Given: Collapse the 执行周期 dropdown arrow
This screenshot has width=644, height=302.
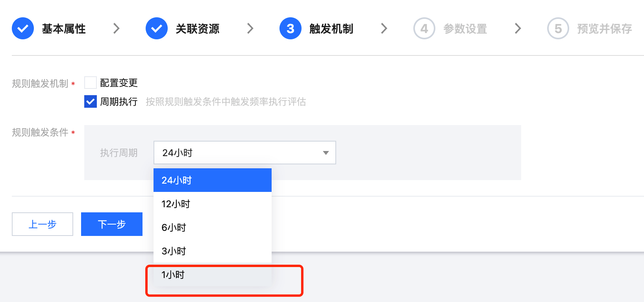Looking at the screenshot, I should tap(326, 153).
